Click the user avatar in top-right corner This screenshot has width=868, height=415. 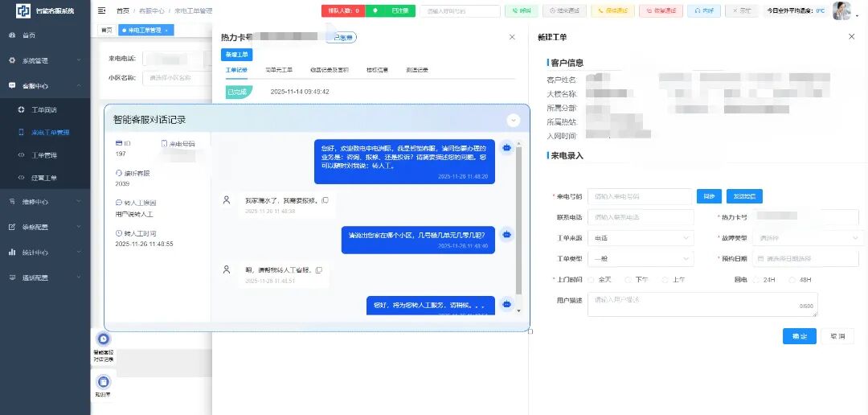pyautogui.click(x=841, y=10)
